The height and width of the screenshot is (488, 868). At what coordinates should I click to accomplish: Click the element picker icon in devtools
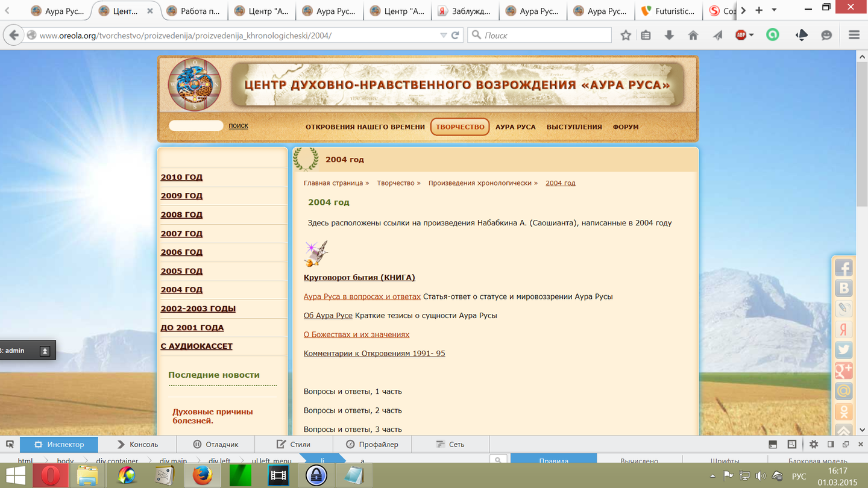coord(10,445)
